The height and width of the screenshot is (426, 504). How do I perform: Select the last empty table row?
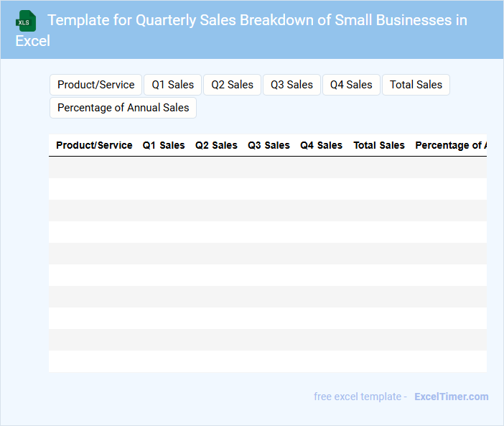tap(267, 361)
